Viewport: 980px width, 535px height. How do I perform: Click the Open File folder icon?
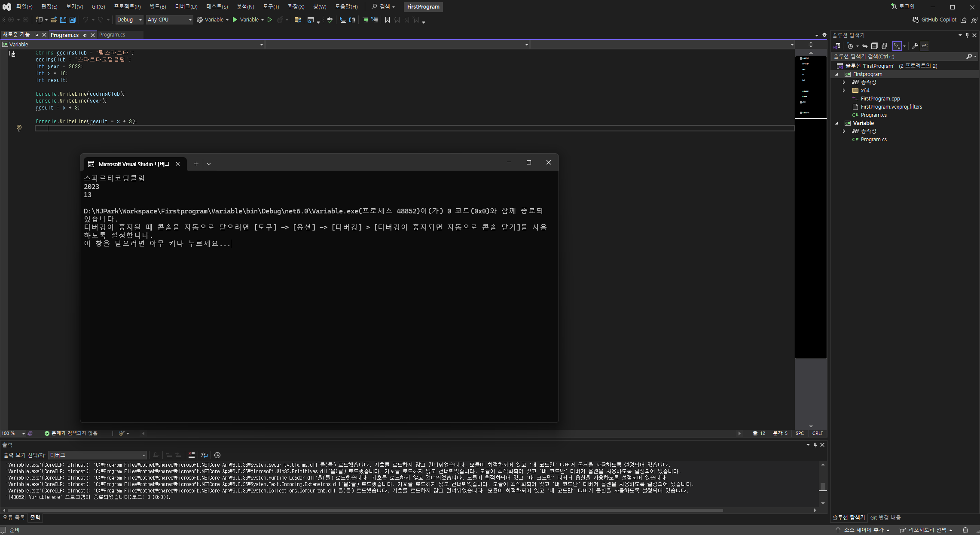coord(54,20)
